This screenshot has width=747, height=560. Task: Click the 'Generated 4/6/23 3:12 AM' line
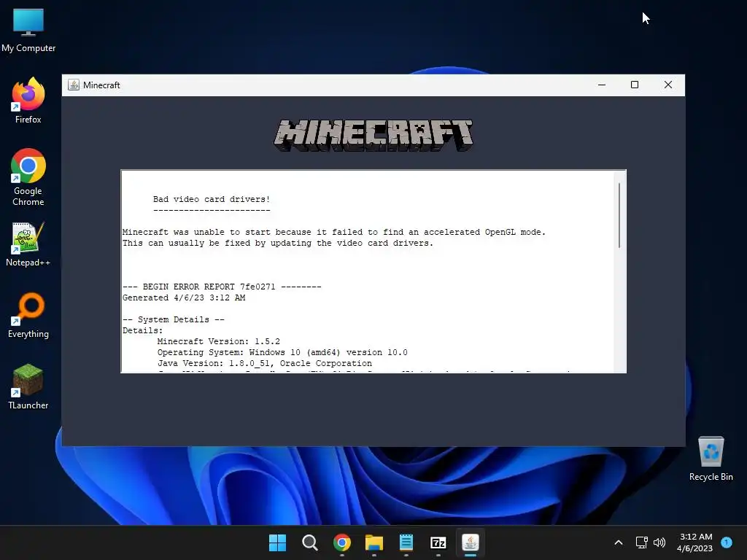click(184, 297)
